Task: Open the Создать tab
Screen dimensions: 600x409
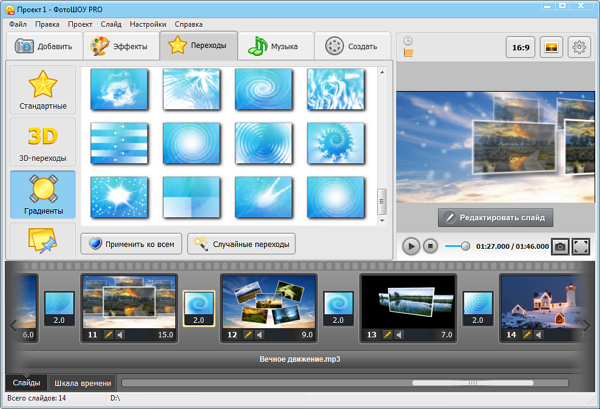Action: point(353,46)
